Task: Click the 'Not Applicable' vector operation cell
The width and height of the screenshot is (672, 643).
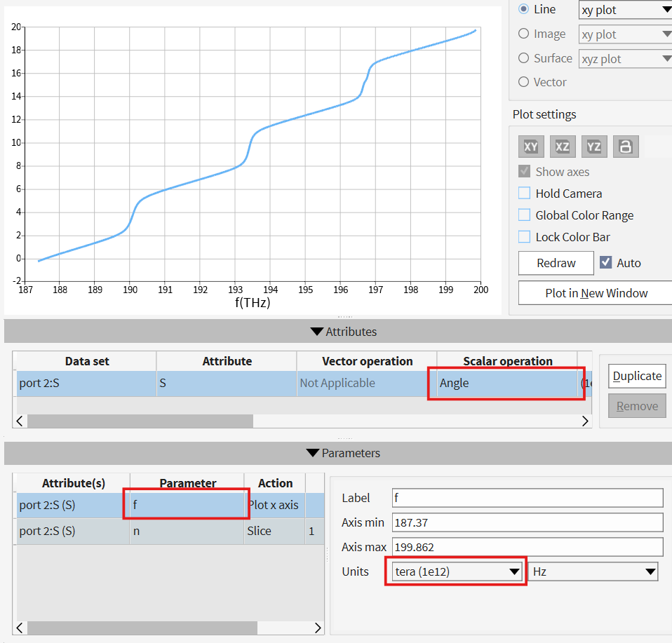Action: (x=367, y=384)
